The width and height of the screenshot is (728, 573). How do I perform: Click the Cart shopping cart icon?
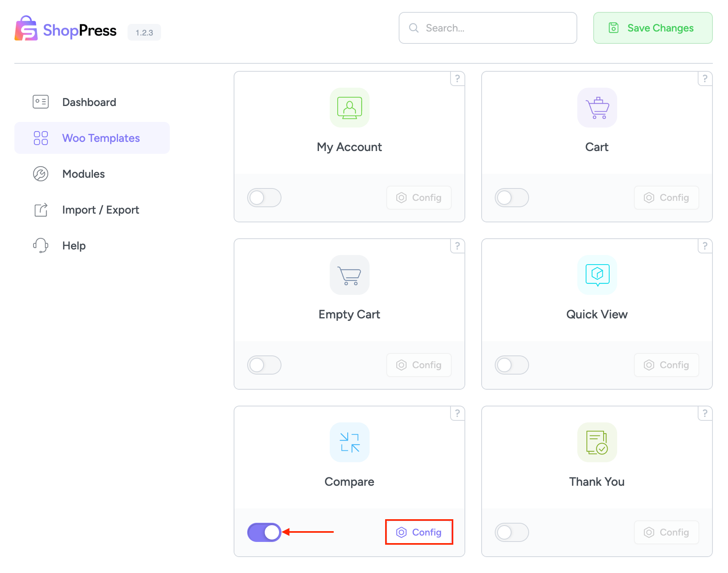tap(596, 108)
